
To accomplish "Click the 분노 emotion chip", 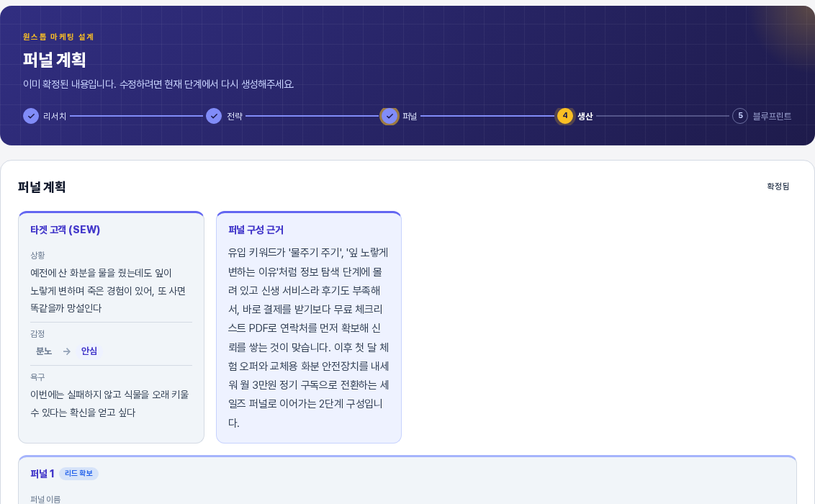I will pos(44,351).
